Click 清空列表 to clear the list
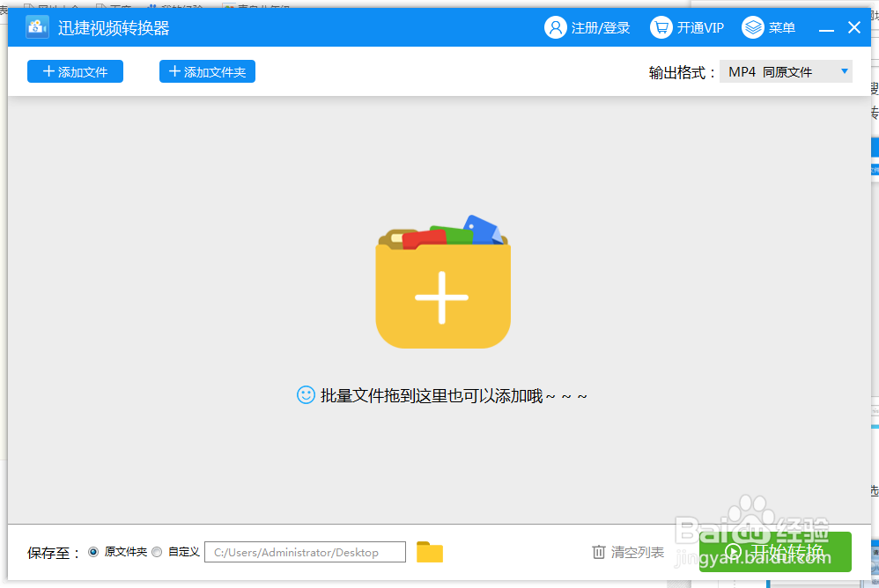 [x=636, y=552]
